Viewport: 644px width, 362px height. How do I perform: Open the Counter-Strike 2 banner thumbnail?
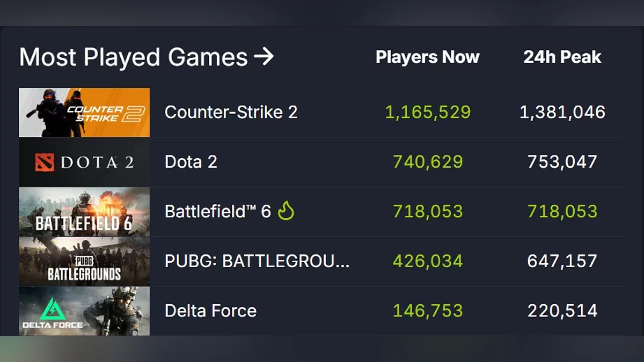click(x=84, y=113)
